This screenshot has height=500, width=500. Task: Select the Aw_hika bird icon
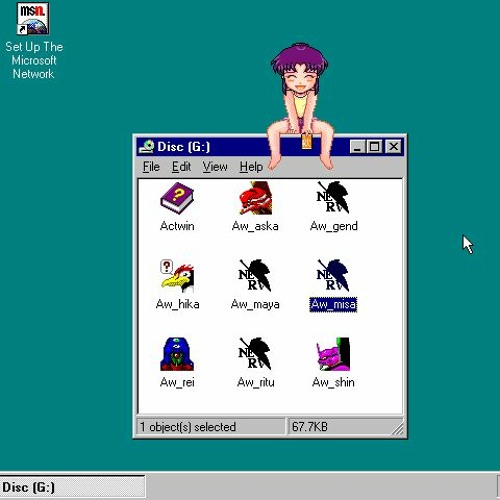click(177, 276)
